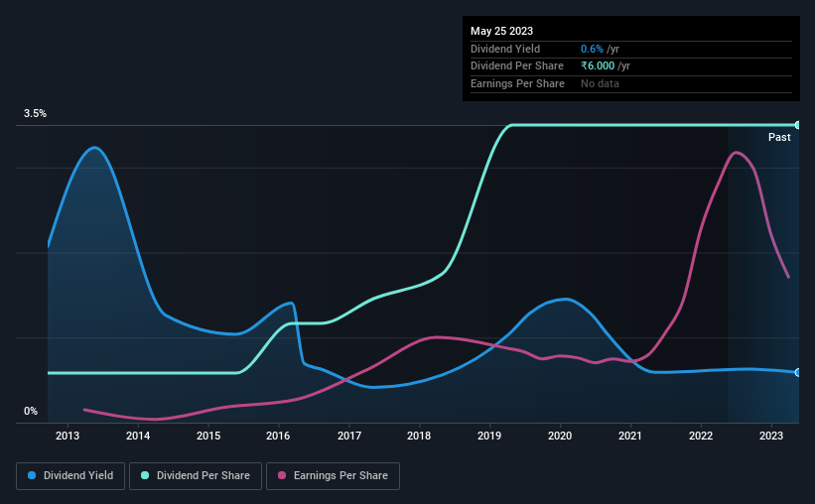Click the blue Dividend Yield legend dot
815x504 pixels.
32,475
